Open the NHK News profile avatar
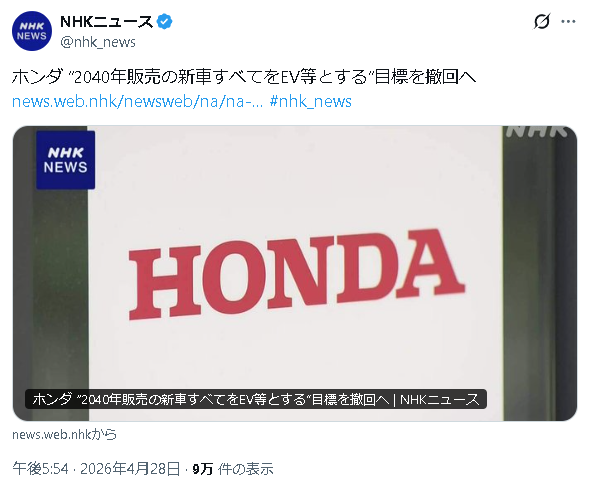The width and height of the screenshot is (593, 488). coord(32,31)
